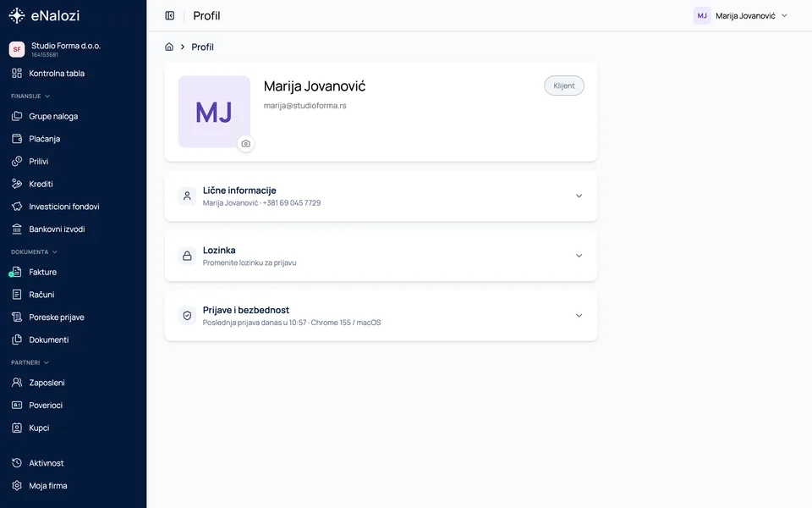The height and width of the screenshot is (508, 812).
Task: Click the large MJ profile avatar
Action: (214, 112)
